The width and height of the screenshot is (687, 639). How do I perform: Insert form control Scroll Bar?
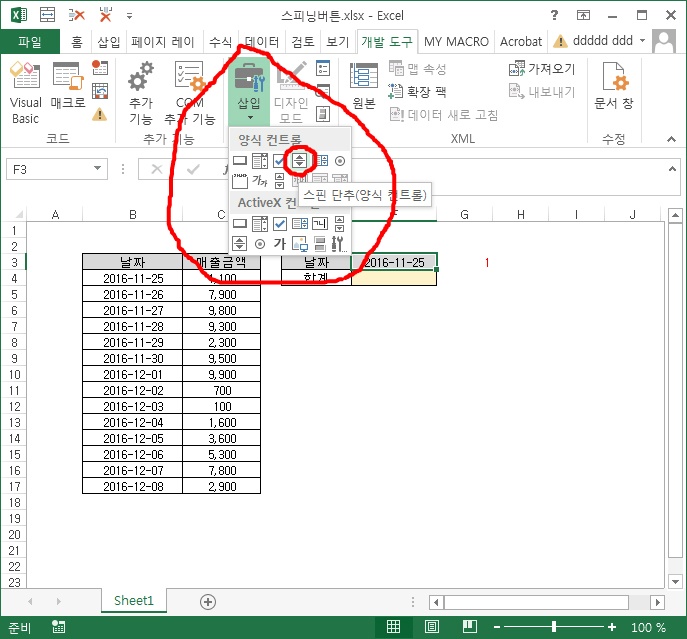(x=280, y=181)
